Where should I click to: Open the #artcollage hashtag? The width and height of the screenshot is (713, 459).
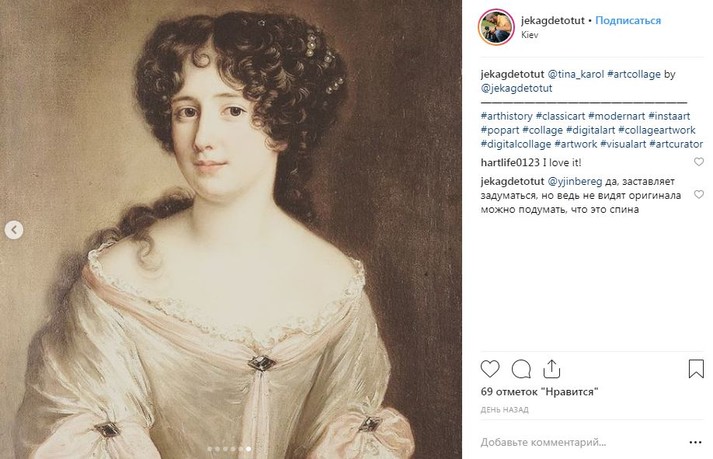click(634, 74)
